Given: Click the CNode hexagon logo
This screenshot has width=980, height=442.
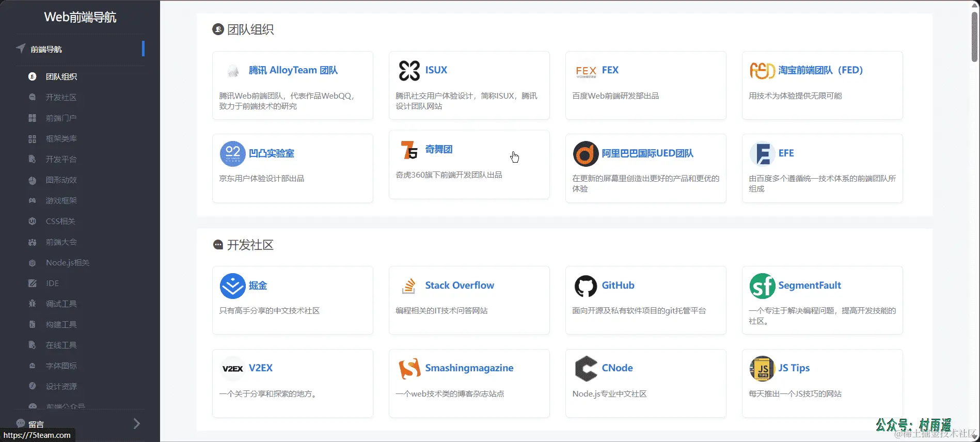Looking at the screenshot, I should 586,369.
